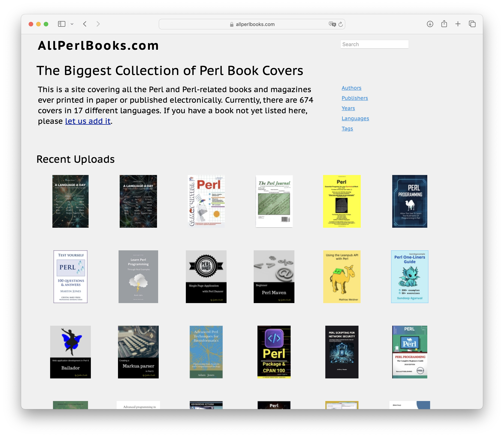Open the Tags link
The width and height of the screenshot is (504, 437).
347,128
